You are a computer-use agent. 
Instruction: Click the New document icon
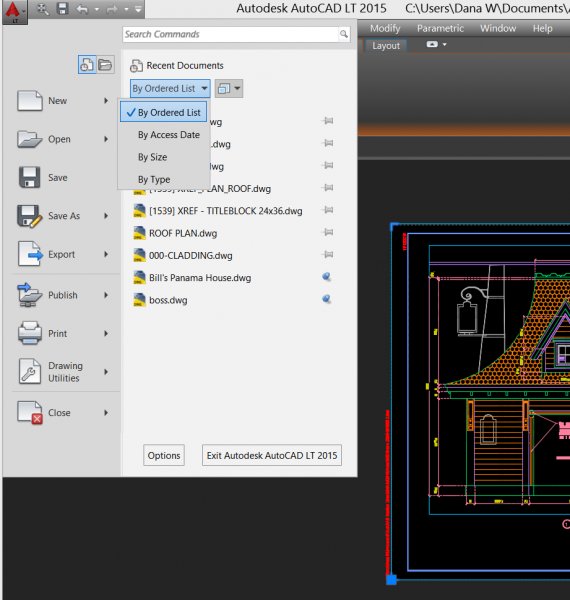click(29, 101)
